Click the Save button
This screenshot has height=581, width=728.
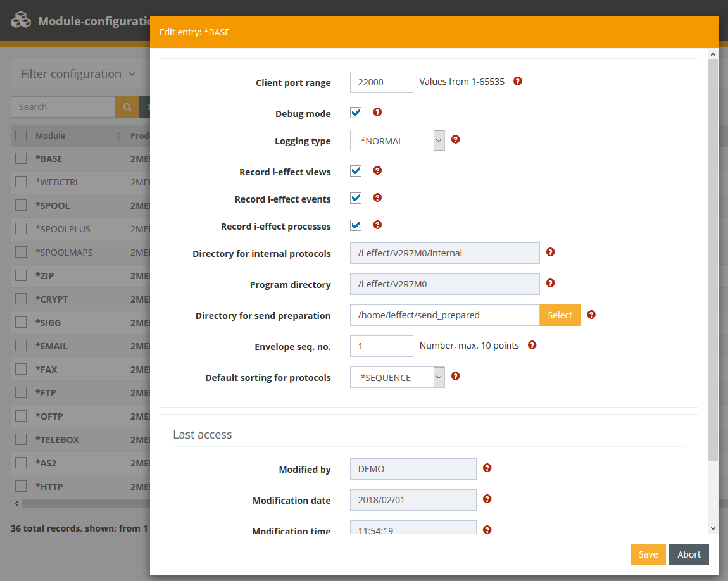pyautogui.click(x=648, y=554)
